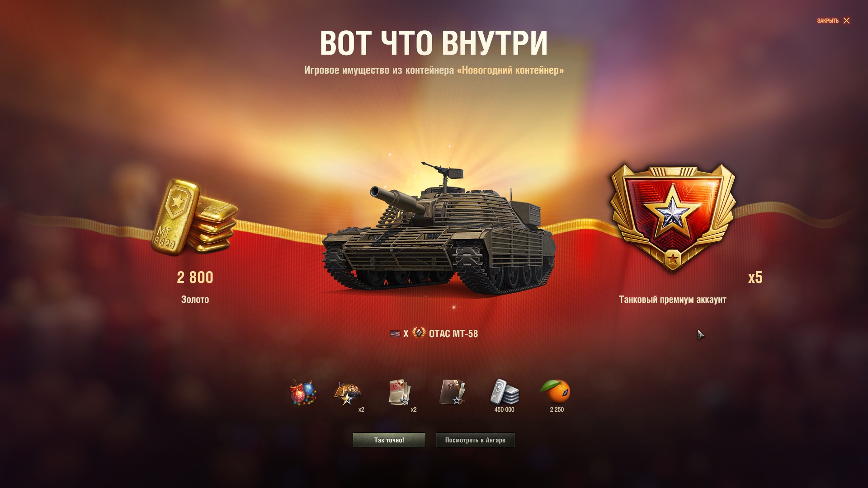This screenshot has width=868, height=488.
Task: Click the «Закрыть» text label
Action: click(x=827, y=21)
